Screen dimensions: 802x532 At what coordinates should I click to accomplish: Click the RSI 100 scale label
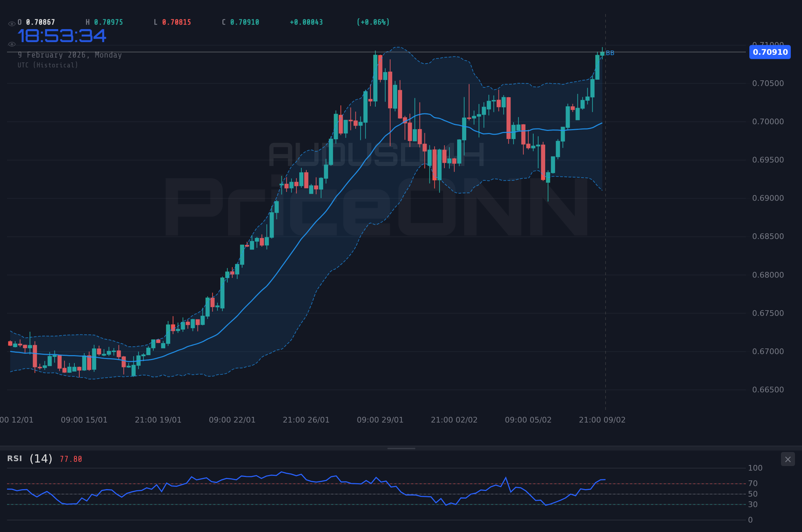755,468
